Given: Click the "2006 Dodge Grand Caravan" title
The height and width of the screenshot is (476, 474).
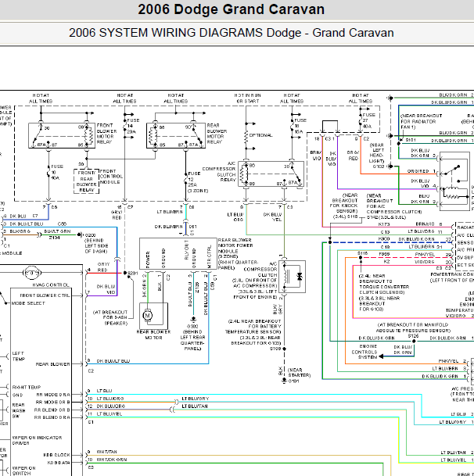Looking at the screenshot, I should pos(232,9).
